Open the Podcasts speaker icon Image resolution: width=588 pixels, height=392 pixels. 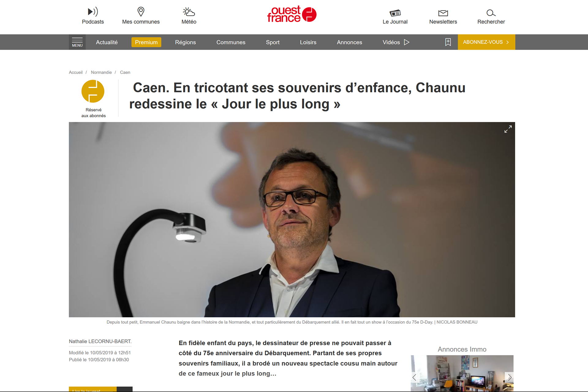[93, 12]
